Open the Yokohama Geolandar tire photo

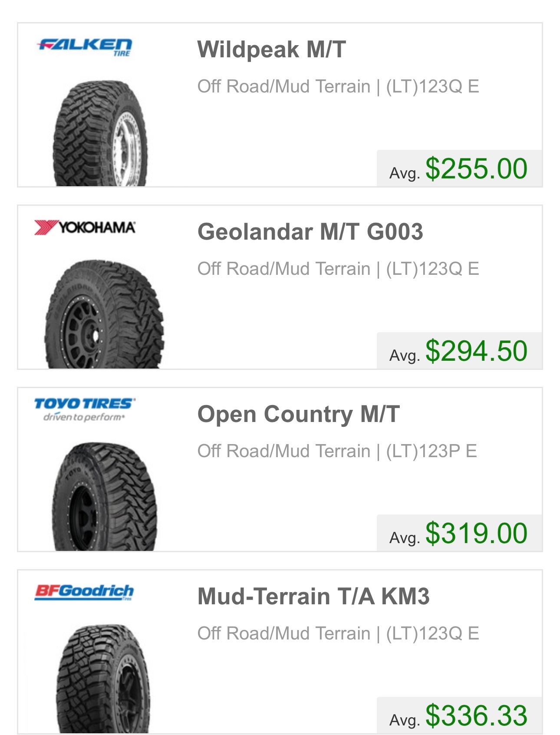(104, 314)
